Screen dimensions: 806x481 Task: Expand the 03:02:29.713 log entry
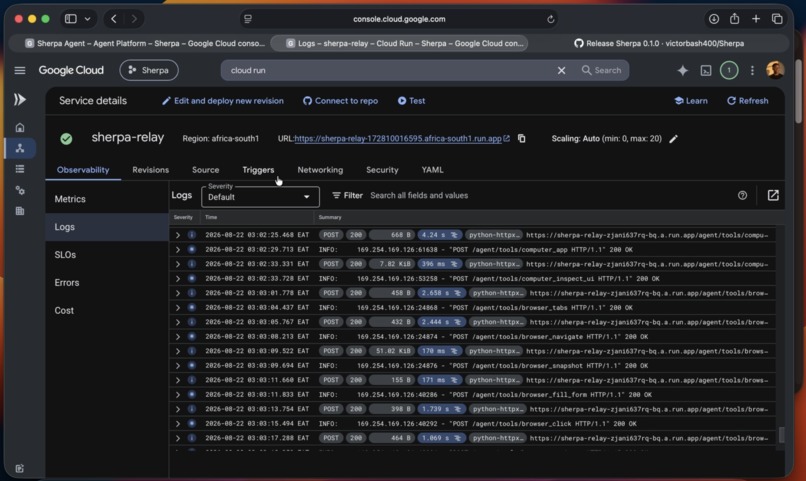(x=178, y=249)
